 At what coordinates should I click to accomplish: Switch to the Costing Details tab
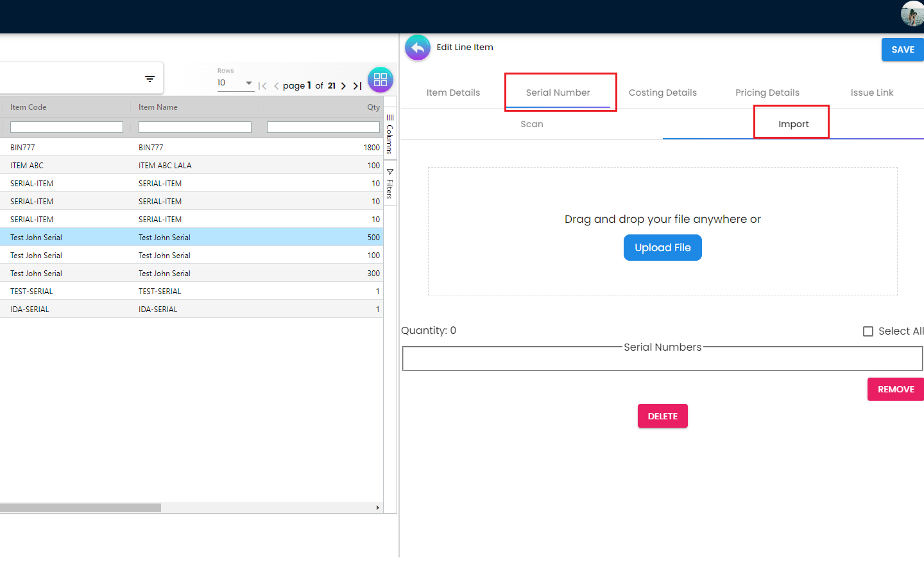coord(662,92)
